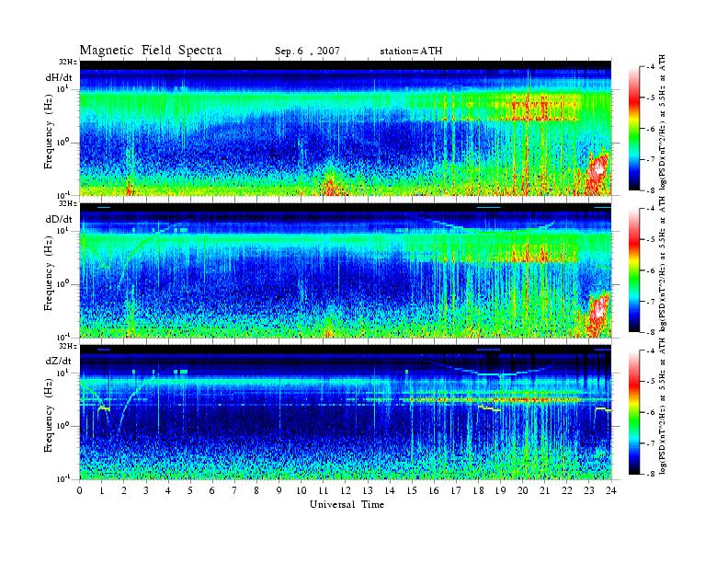Click the 'Sep. 6 , 2007' date label
The image size is (728, 563).
[x=307, y=52]
